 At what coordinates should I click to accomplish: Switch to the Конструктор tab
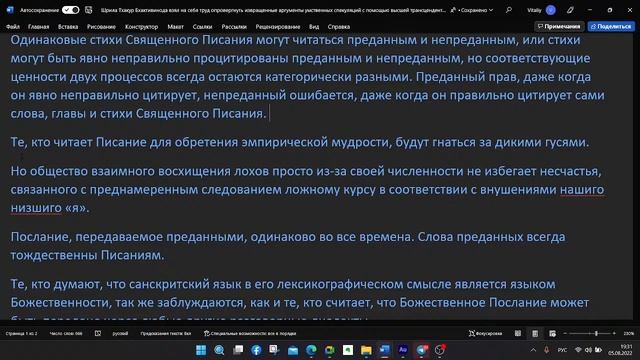pyautogui.click(x=141, y=27)
